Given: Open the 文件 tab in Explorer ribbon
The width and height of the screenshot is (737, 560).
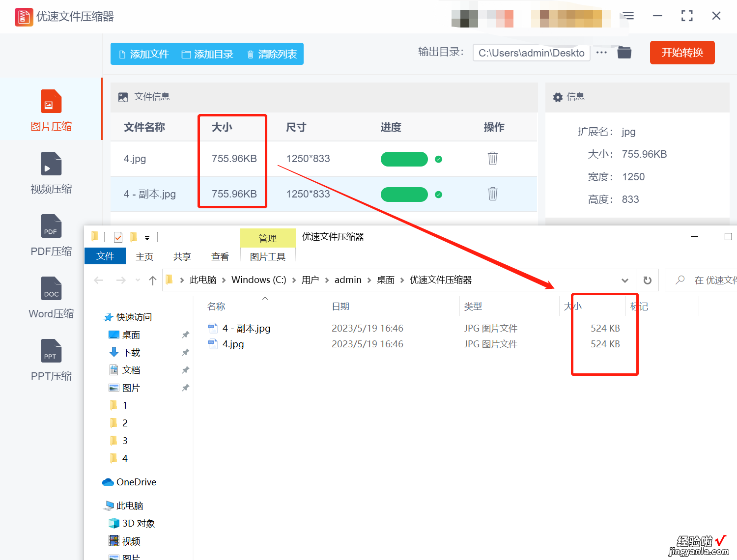Looking at the screenshot, I should click(105, 256).
